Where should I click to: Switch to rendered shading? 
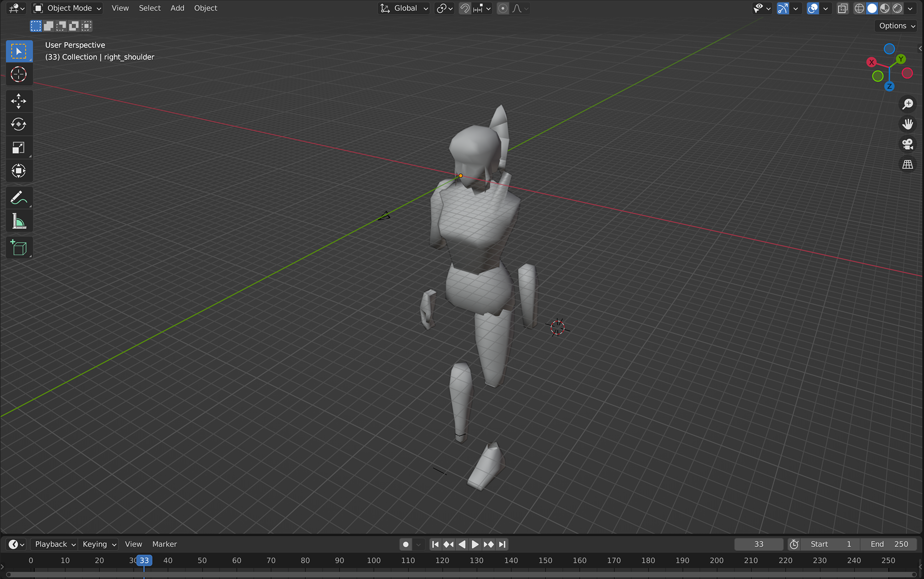897,8
